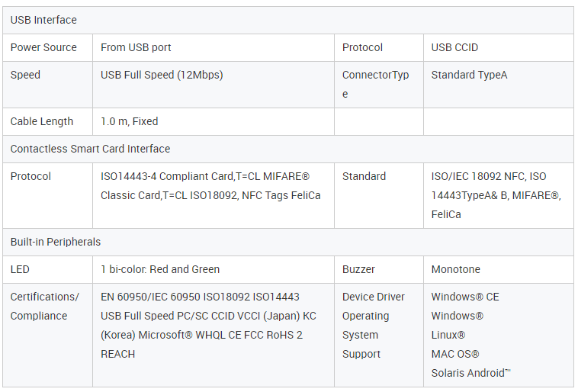Select the Buzzer label cell

379,269
